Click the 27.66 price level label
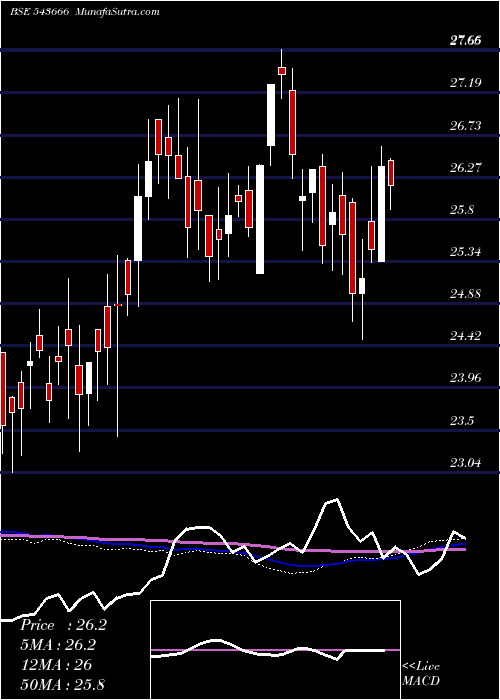500x700 pixels. click(x=465, y=40)
